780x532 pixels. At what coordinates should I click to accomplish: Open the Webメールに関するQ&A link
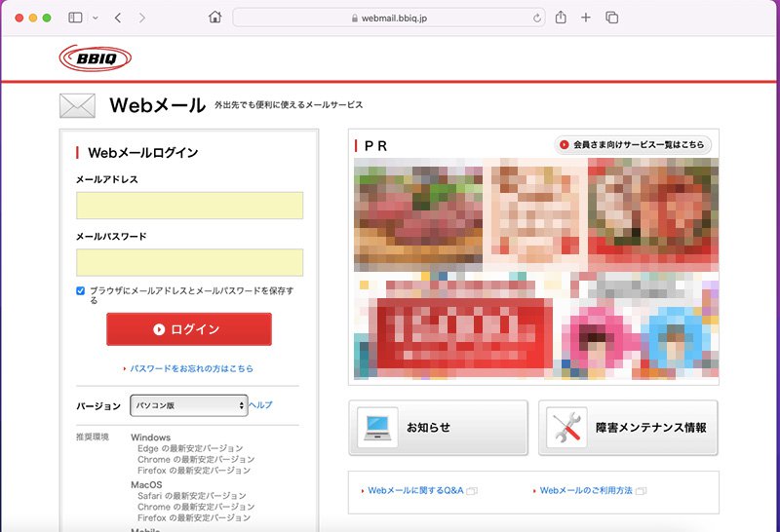(415, 491)
